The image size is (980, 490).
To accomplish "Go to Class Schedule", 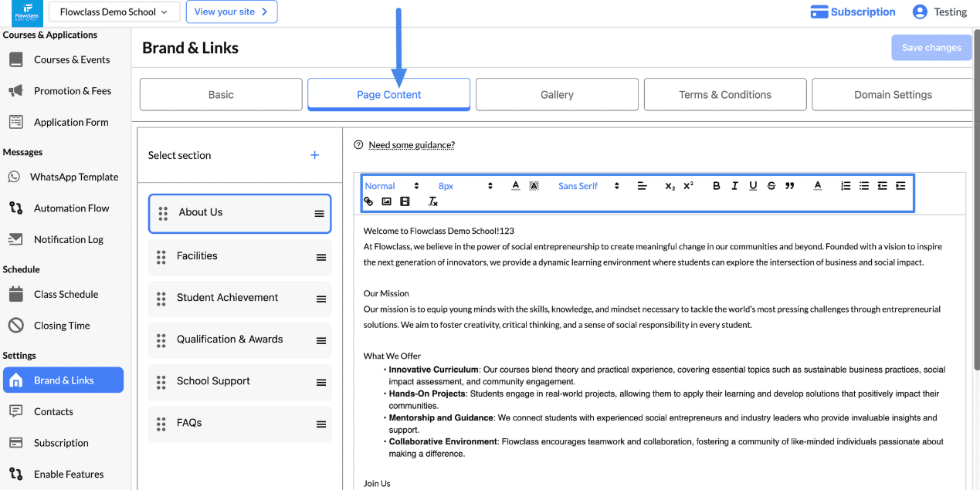I will 62,294.
